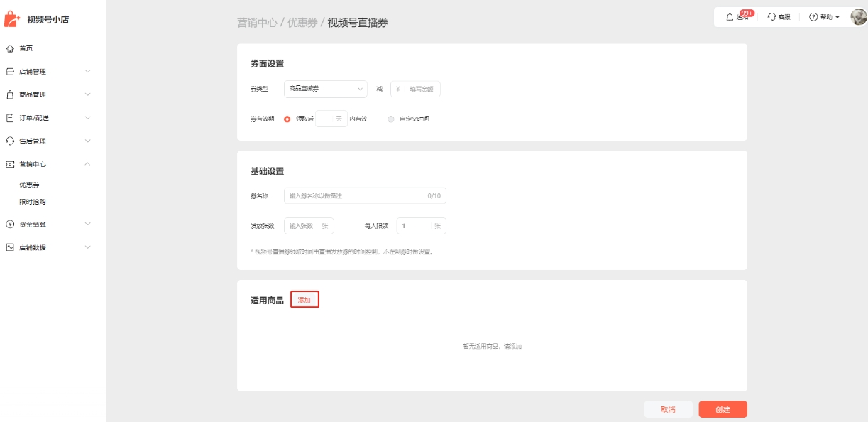Focus the 每人限领 input field

(x=422, y=226)
